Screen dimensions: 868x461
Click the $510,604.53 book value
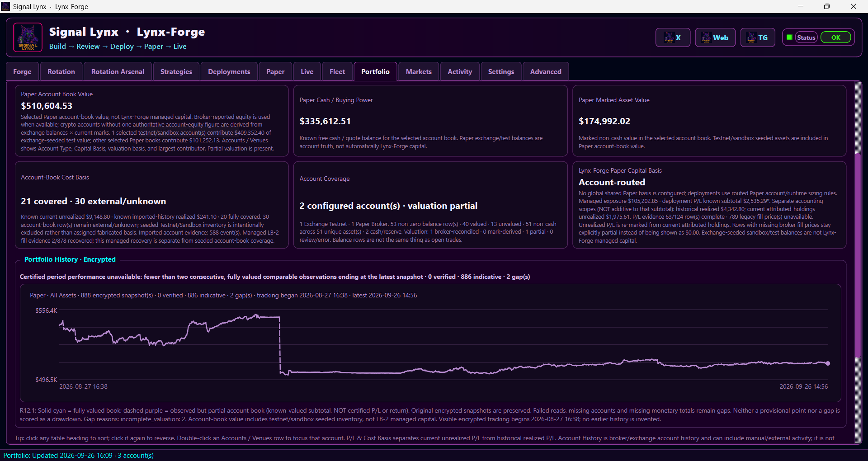tap(47, 106)
